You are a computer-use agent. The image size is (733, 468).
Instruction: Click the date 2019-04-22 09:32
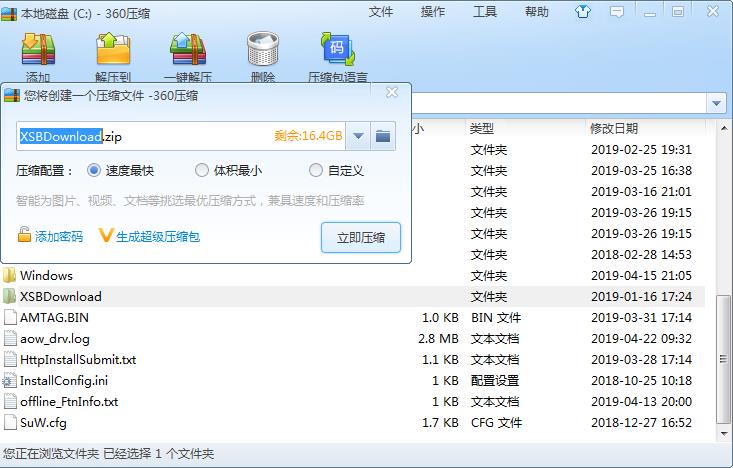(x=641, y=338)
